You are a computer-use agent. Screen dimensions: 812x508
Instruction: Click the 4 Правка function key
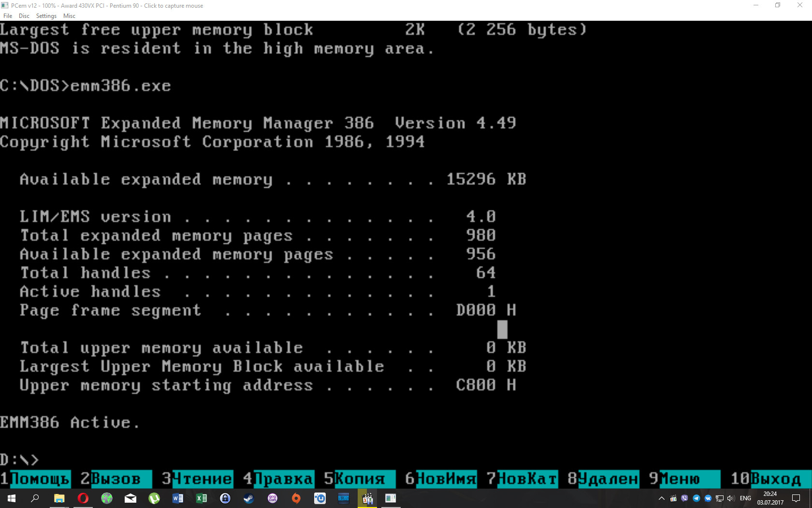pos(278,479)
